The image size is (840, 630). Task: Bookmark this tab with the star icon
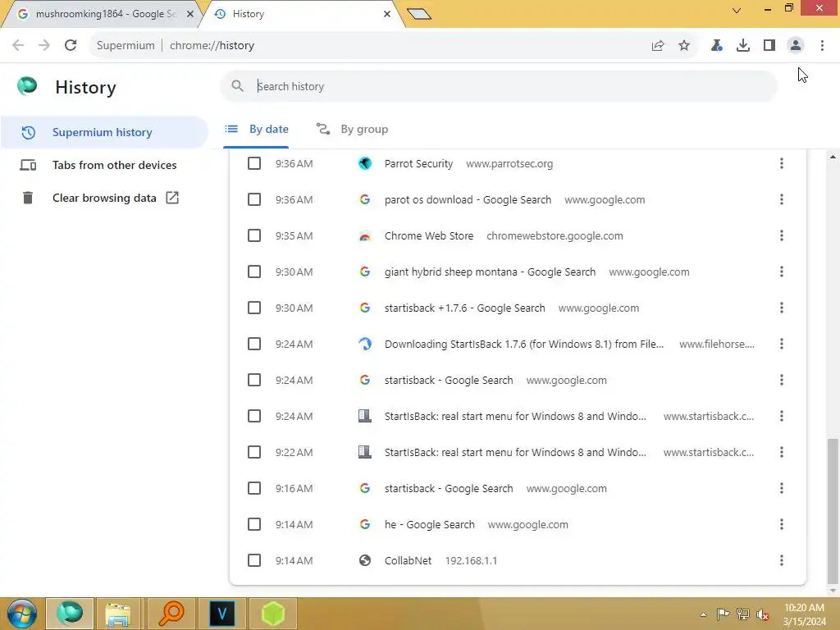click(x=684, y=46)
